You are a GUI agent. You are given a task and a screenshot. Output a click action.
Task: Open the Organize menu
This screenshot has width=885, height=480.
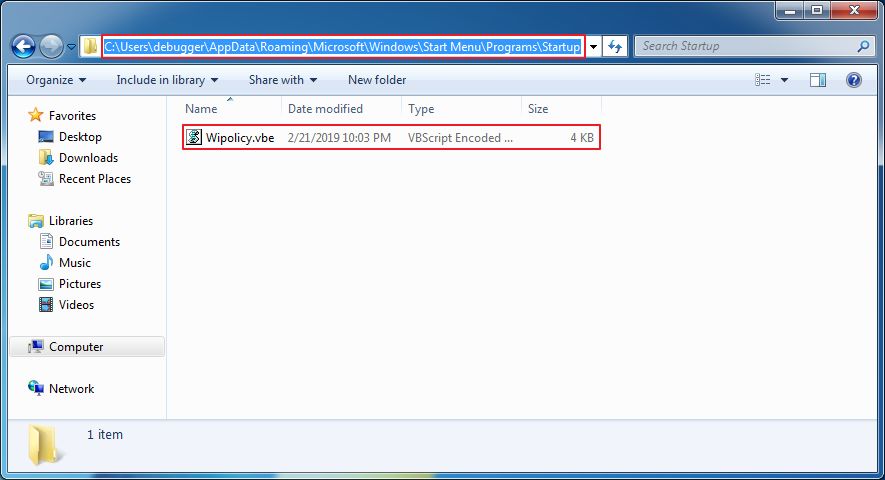[x=56, y=80]
